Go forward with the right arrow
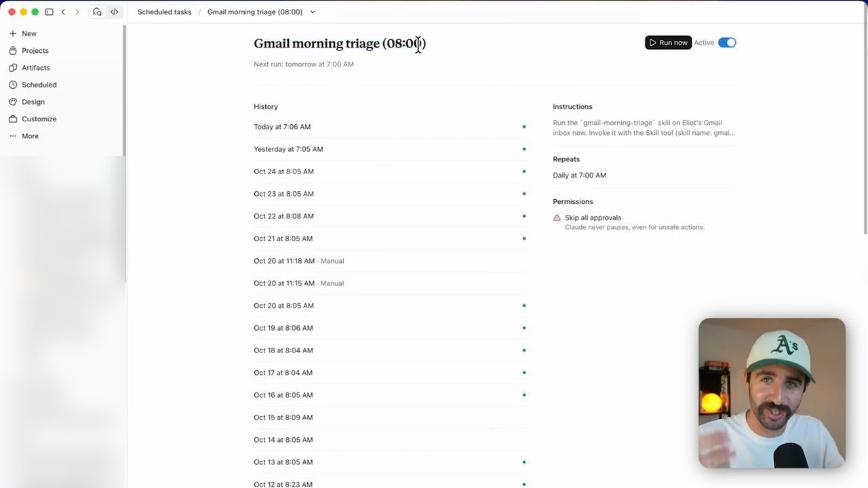The image size is (868, 488). click(x=77, y=12)
